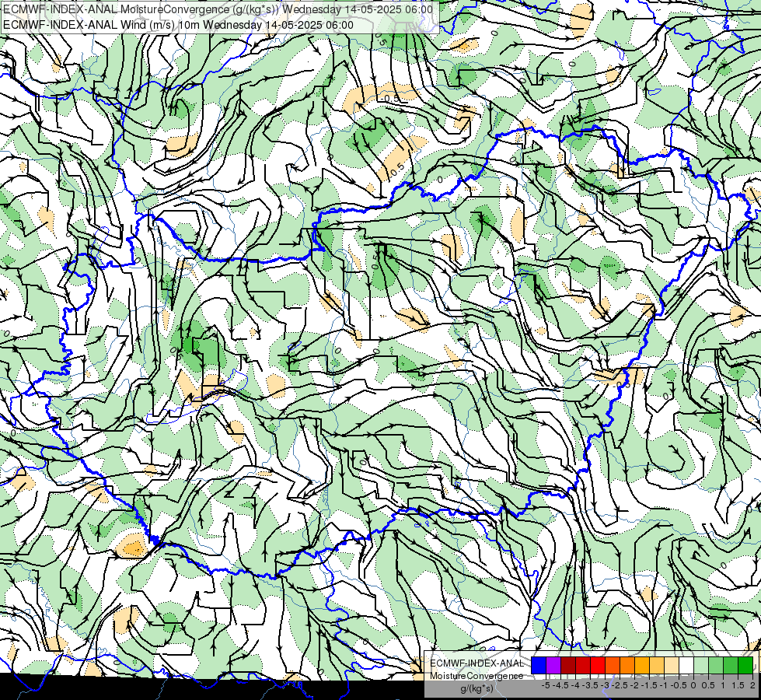This screenshot has height=700, width=761.
Task: Pick the orange swatch between -2.5 and -2
Action: 627,666
